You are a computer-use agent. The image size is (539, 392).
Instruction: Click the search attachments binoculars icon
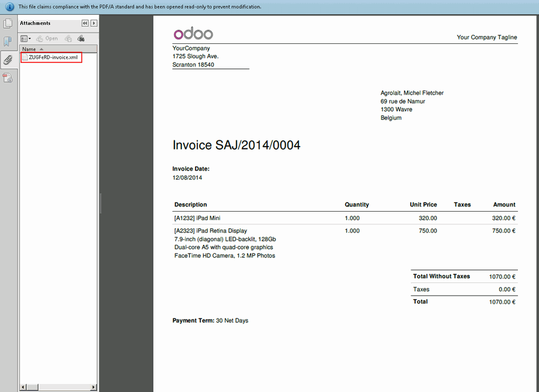coord(81,38)
